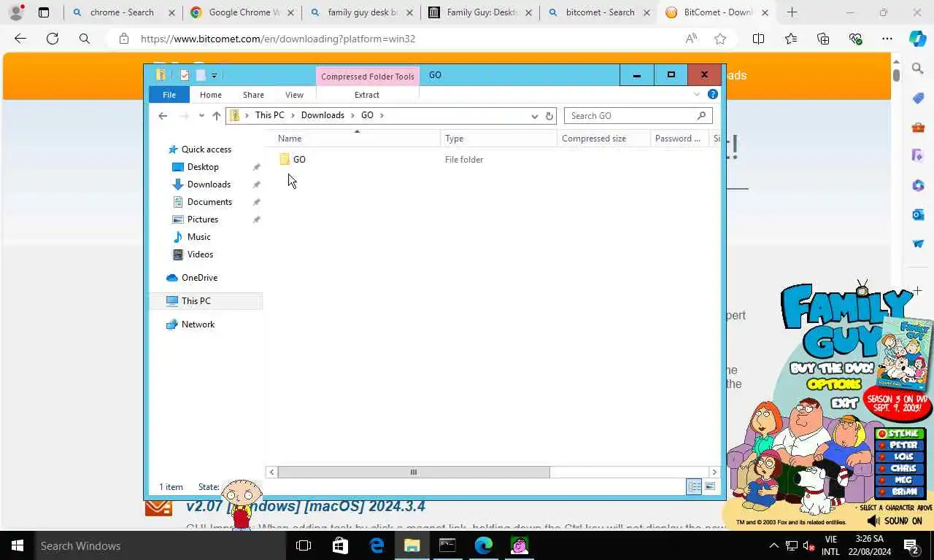Open the Properties quick access toolbar icon
The width and height of the screenshot is (934, 560).
tap(185, 75)
